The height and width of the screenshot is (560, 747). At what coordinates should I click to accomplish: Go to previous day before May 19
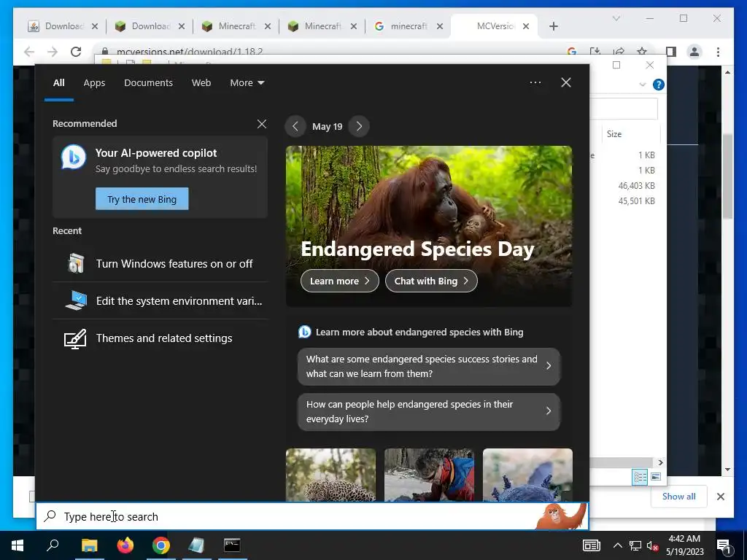295,126
